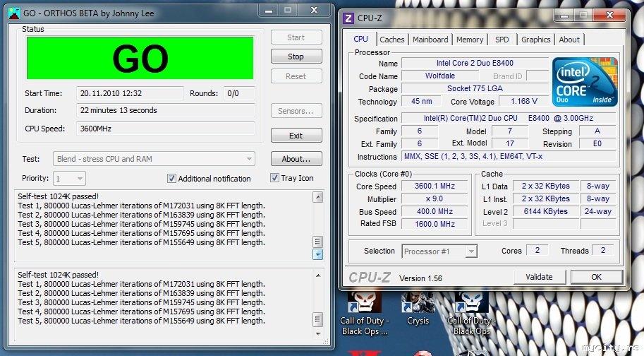The image size is (644, 356).
Task: Click Self-test 1024K passed in upper log
Action: point(58,196)
